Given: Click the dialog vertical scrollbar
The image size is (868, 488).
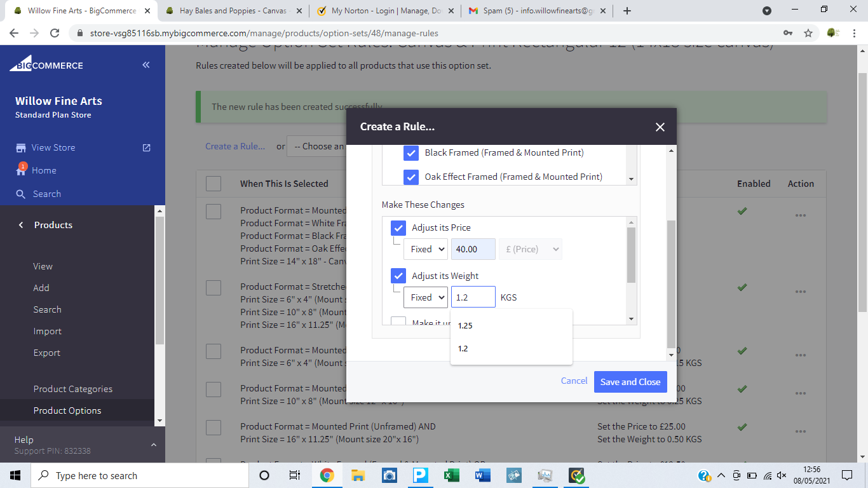Looking at the screenshot, I should (672, 284).
